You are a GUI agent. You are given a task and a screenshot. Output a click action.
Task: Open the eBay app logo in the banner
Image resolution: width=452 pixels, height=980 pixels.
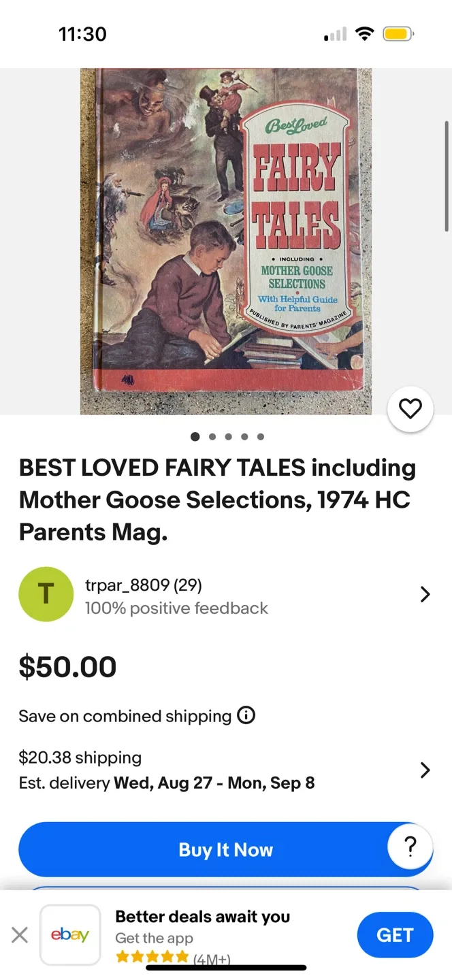70,934
